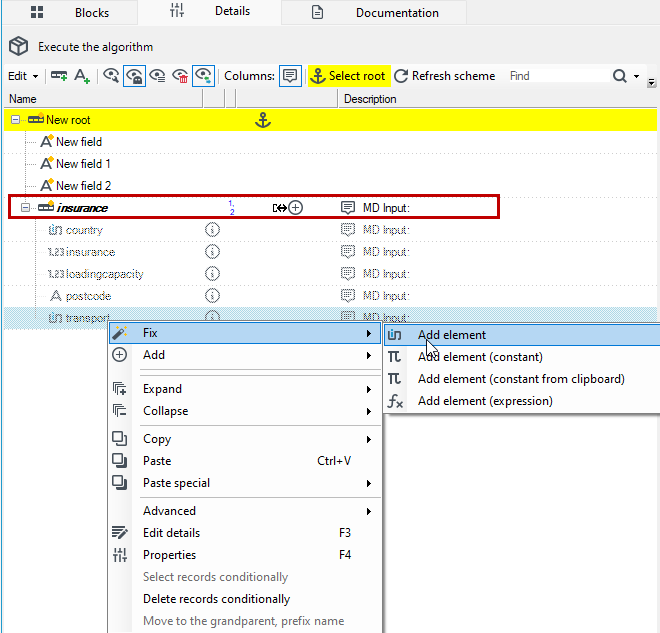The image size is (660, 633).
Task: Click the cube icon next to Execute the algorithm
Action: point(19,46)
